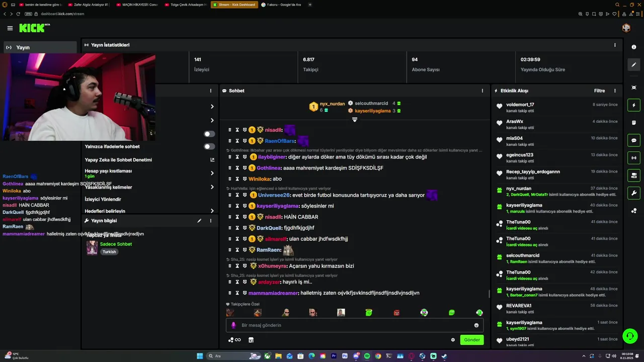
Task: Send the message with Gönder button
Action: click(x=472, y=340)
